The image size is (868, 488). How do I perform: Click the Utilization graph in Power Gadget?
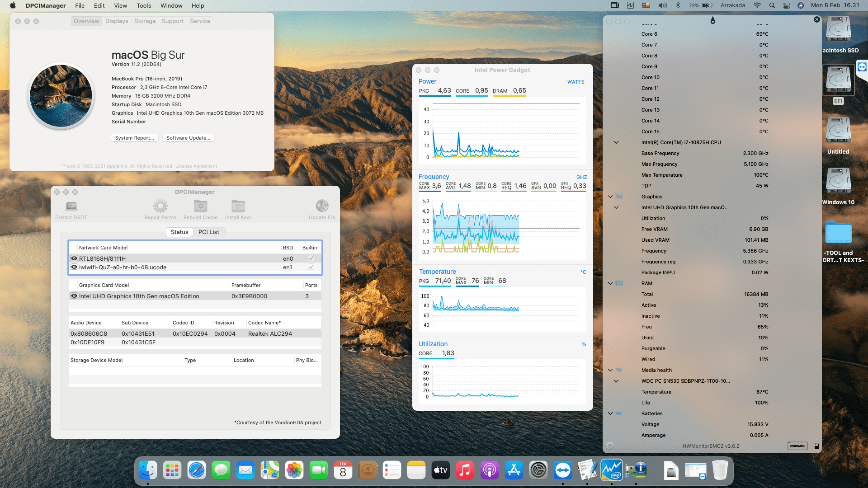[x=502, y=382]
